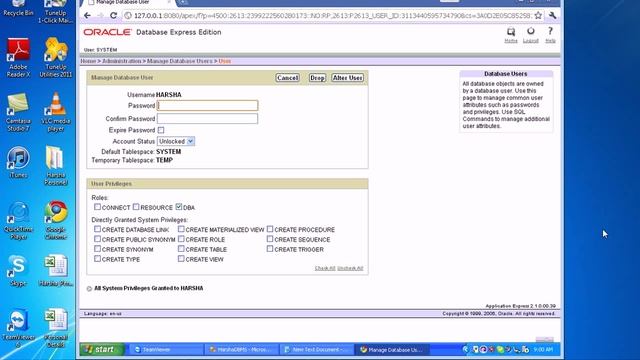This screenshot has width=640, height=360.
Task: Enable CREATE TABLE privilege checkbox
Action: coord(181,249)
